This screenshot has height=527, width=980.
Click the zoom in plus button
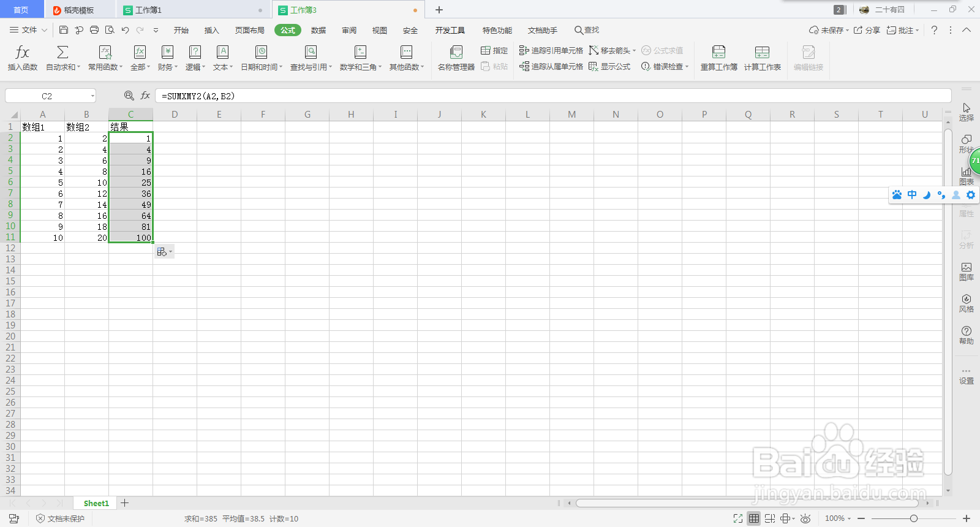967,518
